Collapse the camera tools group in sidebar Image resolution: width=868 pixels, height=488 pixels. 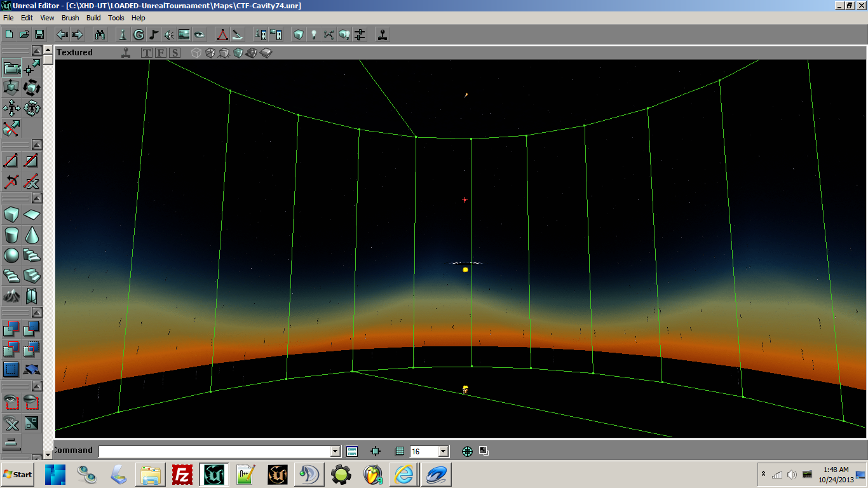coord(37,51)
